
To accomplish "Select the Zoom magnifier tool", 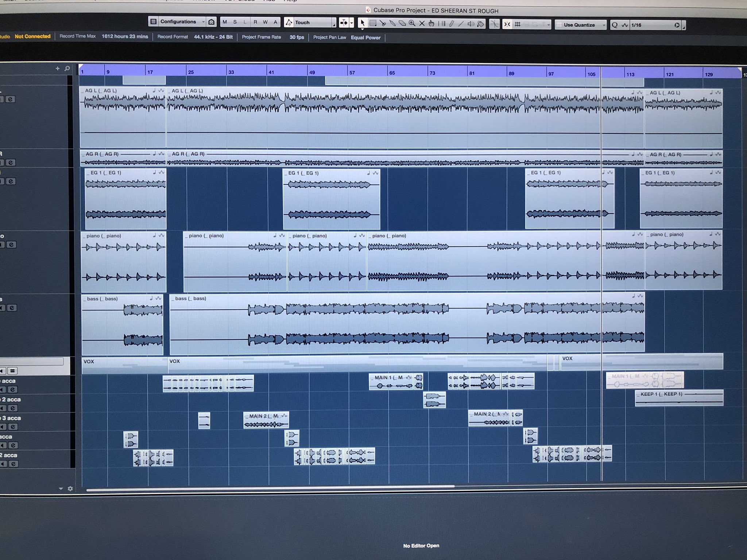I will point(412,23).
